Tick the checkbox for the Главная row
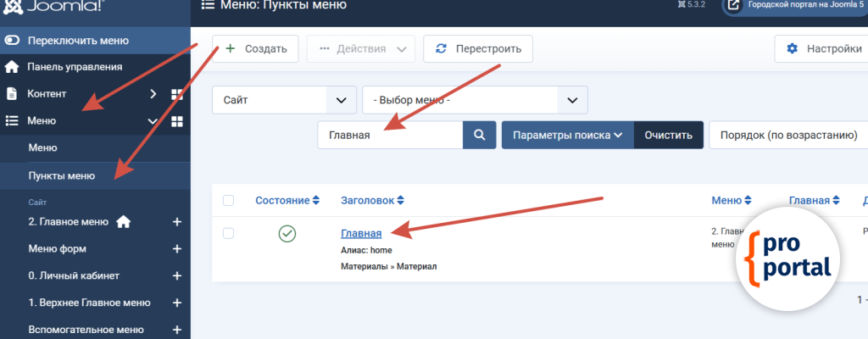 click(x=228, y=233)
